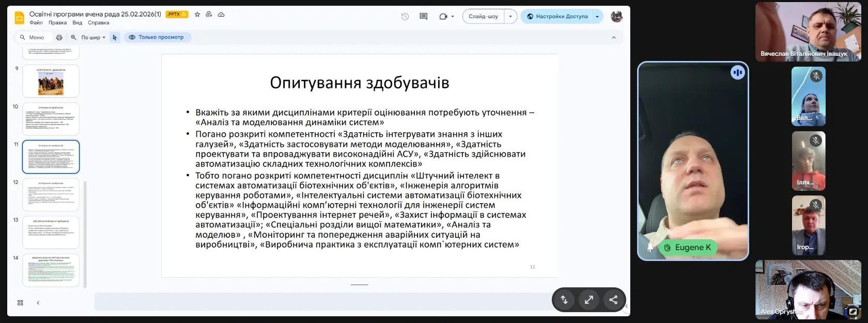The height and width of the screenshot is (323, 868).
Task: Click picture-in-picture icon on Alex Opryshko tile
Action: (853, 312)
